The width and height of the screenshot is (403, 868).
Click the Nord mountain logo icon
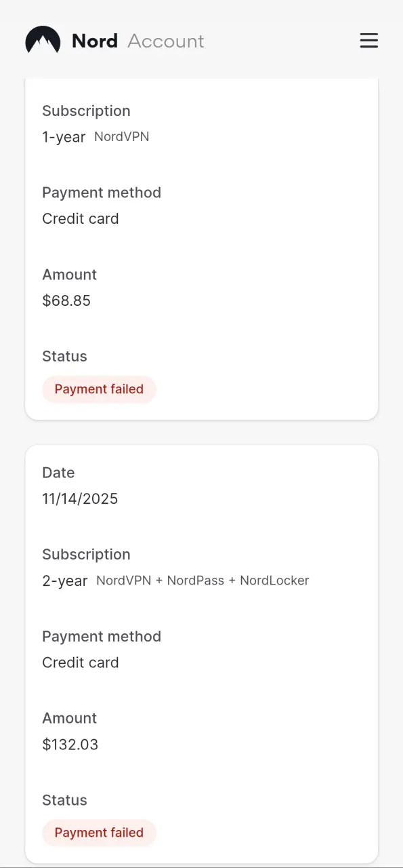(x=43, y=40)
